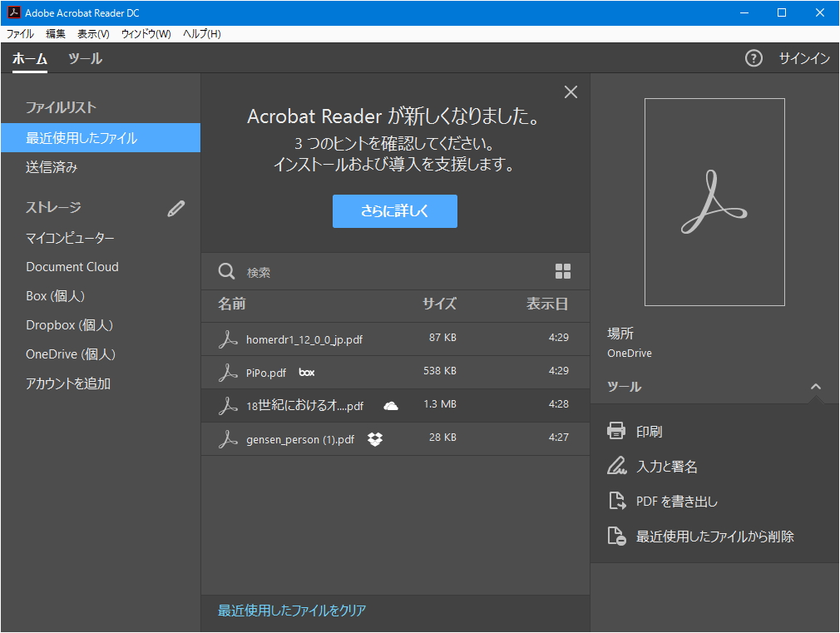Click the Box icon next to PiPo.pdf

[x=306, y=372]
